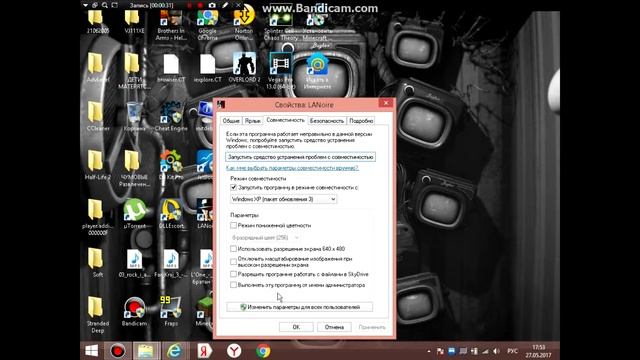Viewport: 640px width, 360px height.
Task: Run the compatibility troubleshooter button
Action: (300, 157)
